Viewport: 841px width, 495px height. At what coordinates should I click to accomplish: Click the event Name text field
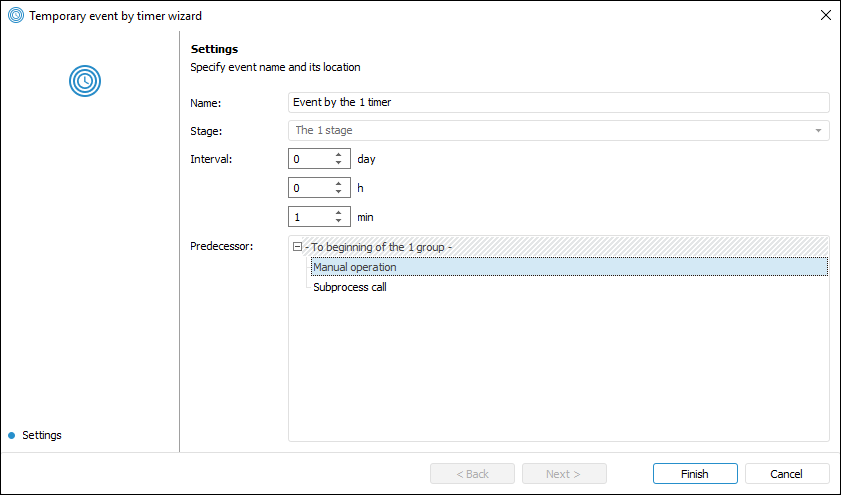[x=558, y=102]
